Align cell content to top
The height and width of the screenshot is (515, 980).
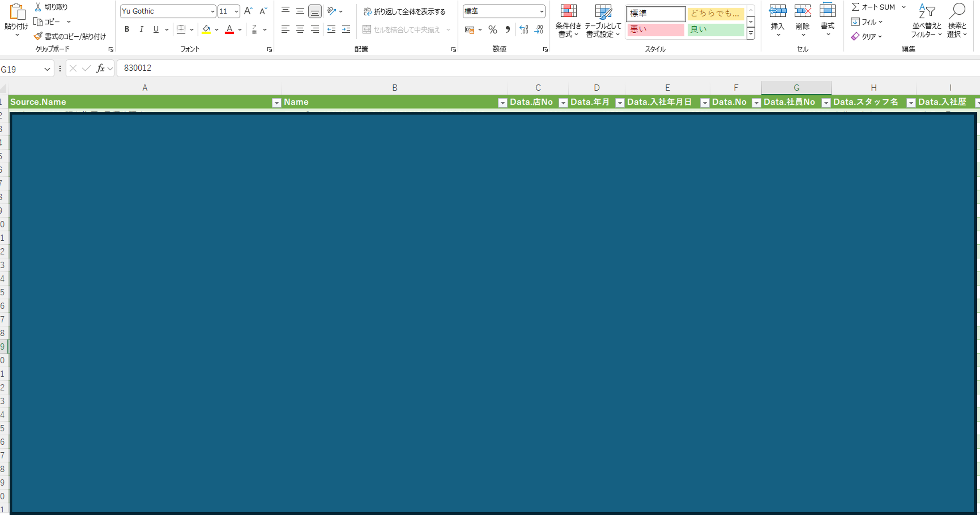[x=285, y=11]
